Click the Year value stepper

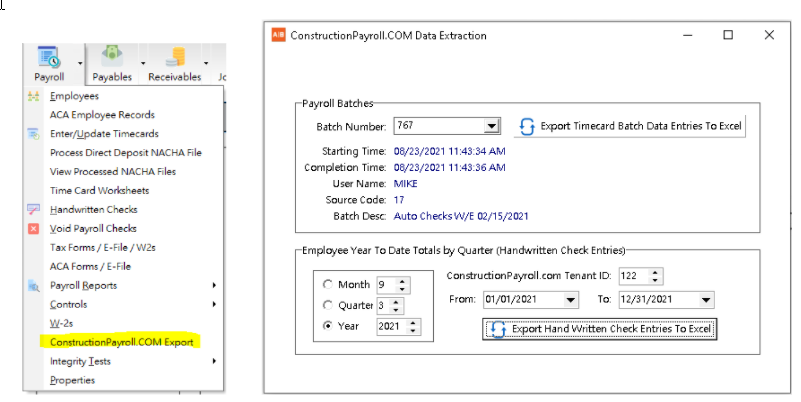pyautogui.click(x=413, y=326)
